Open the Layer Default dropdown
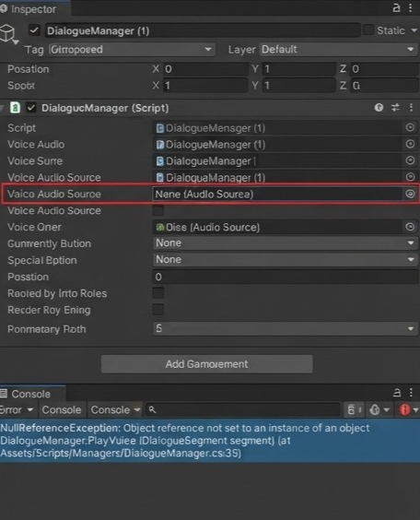The width and height of the screenshot is (420, 520). 338,50
